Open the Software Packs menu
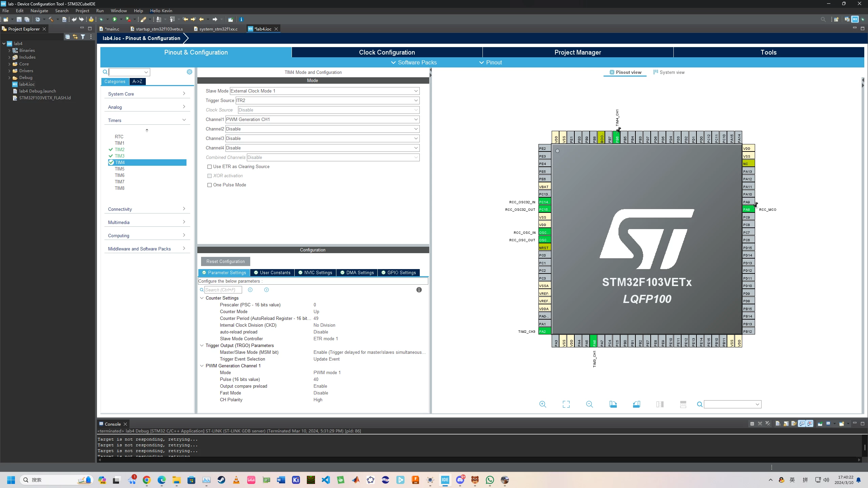Viewport: 868px width, 488px height. [x=414, y=62]
